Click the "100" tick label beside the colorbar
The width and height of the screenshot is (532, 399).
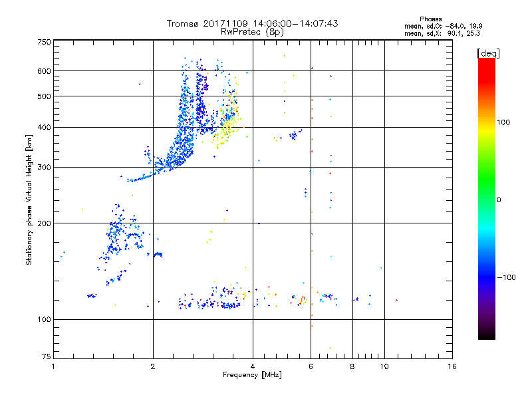pyautogui.click(x=503, y=122)
